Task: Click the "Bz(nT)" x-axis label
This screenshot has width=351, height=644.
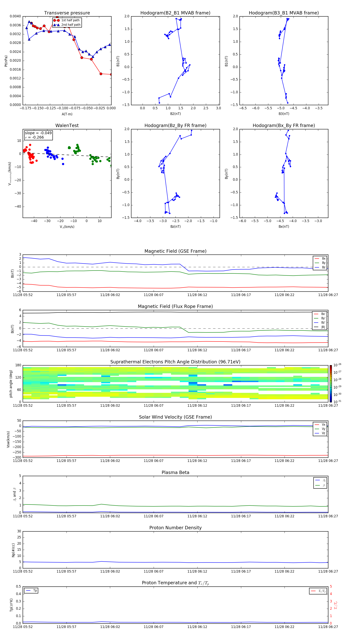Action: pos(175,227)
